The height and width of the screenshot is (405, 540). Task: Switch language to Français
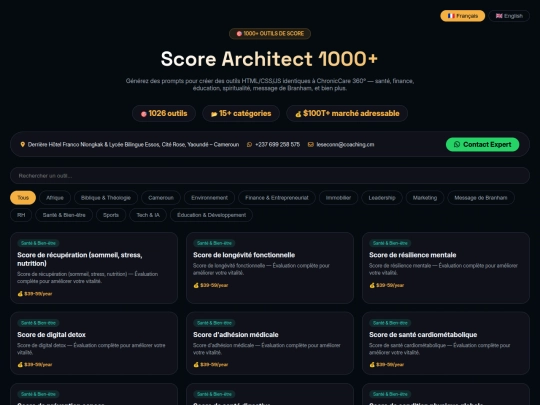coord(463,16)
